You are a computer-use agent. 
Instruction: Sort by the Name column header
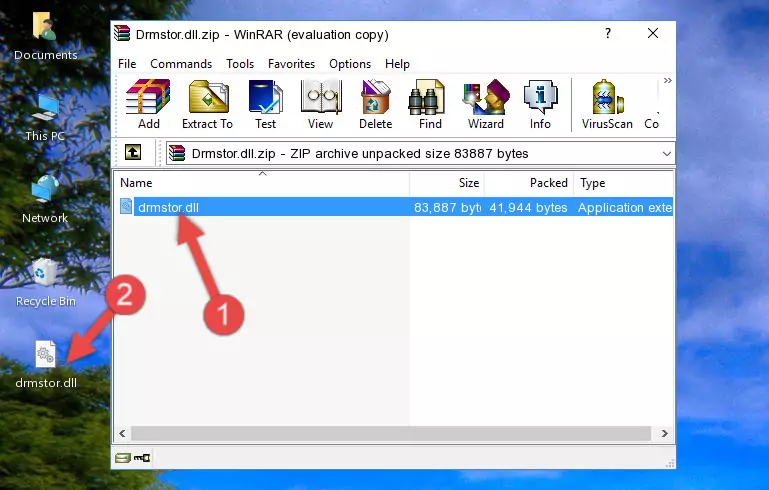pyautogui.click(x=262, y=183)
